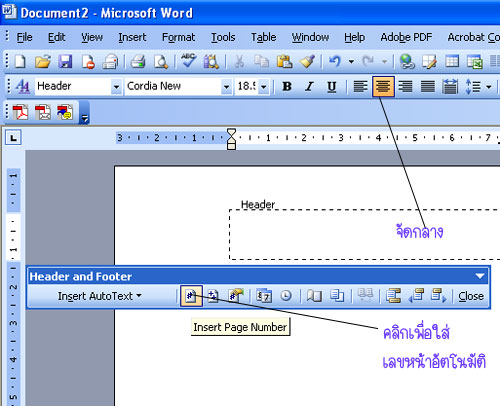500x406 pixels.
Task: Justify the paragraph text
Action: 428,87
